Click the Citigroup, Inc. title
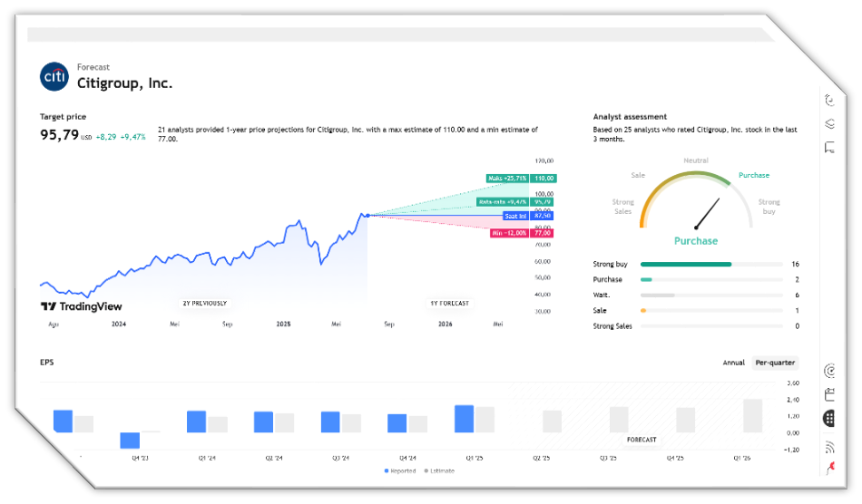The height and width of the screenshot is (504, 862). pos(125,83)
